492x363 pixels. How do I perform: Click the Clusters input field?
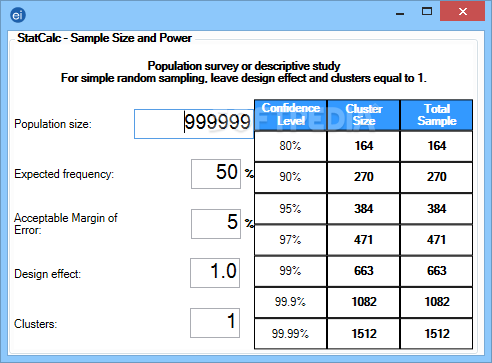pos(215,323)
